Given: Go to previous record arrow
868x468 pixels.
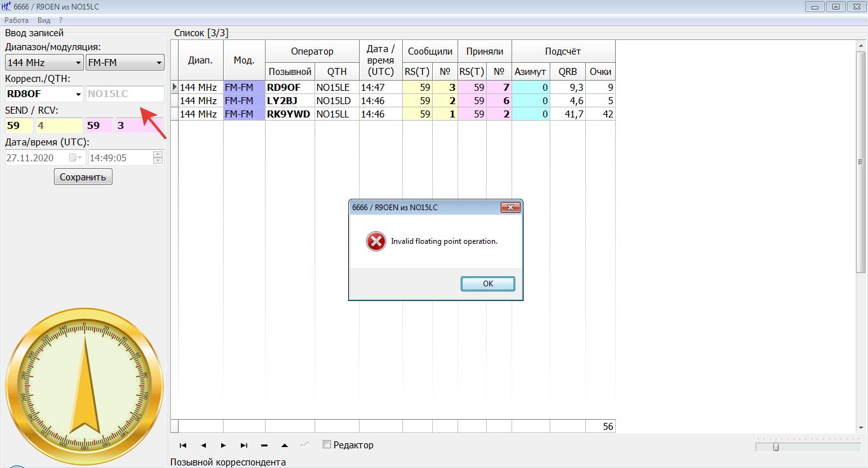Looking at the screenshot, I should click(x=203, y=445).
